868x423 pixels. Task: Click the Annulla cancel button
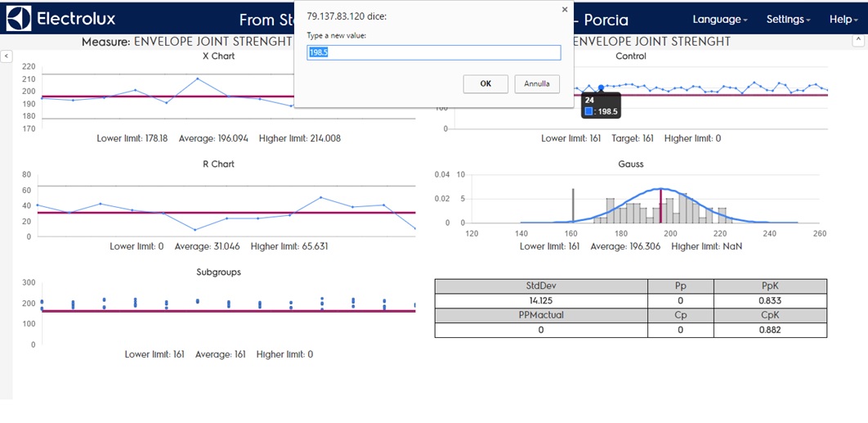point(537,83)
